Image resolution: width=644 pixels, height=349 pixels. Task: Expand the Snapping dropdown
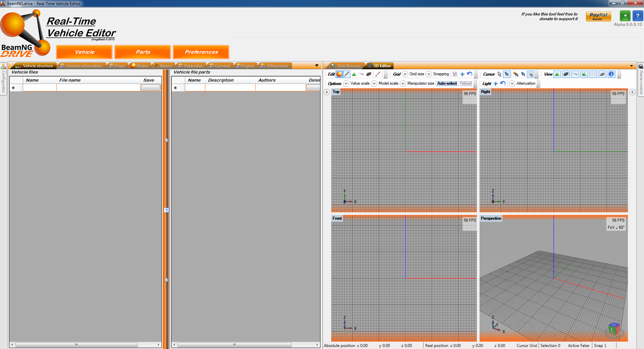(429, 74)
